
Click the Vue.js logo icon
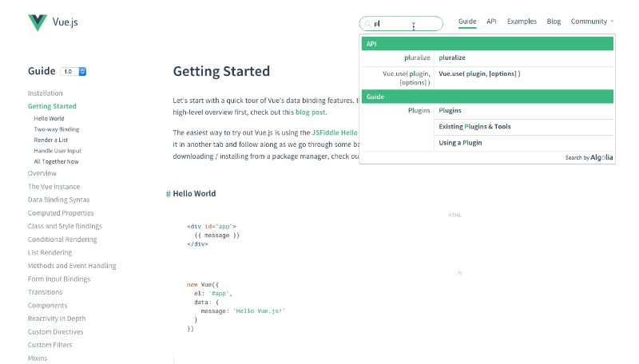point(38,22)
